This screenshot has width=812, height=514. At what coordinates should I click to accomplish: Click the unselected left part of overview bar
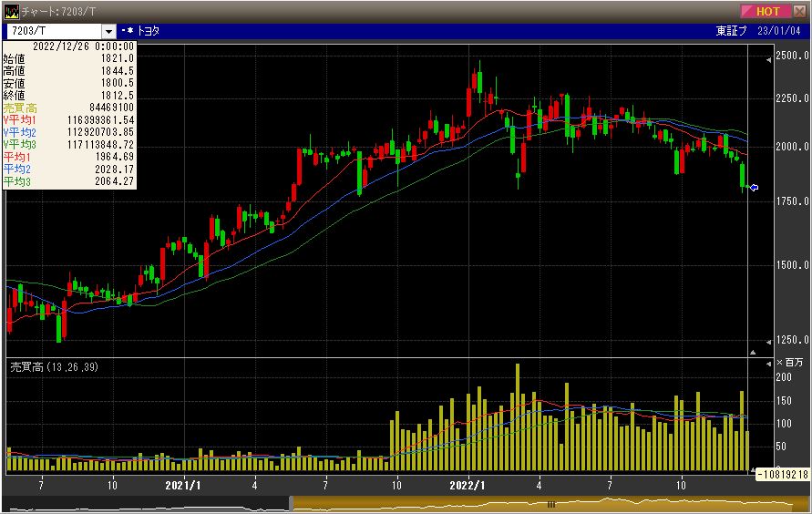[146, 503]
